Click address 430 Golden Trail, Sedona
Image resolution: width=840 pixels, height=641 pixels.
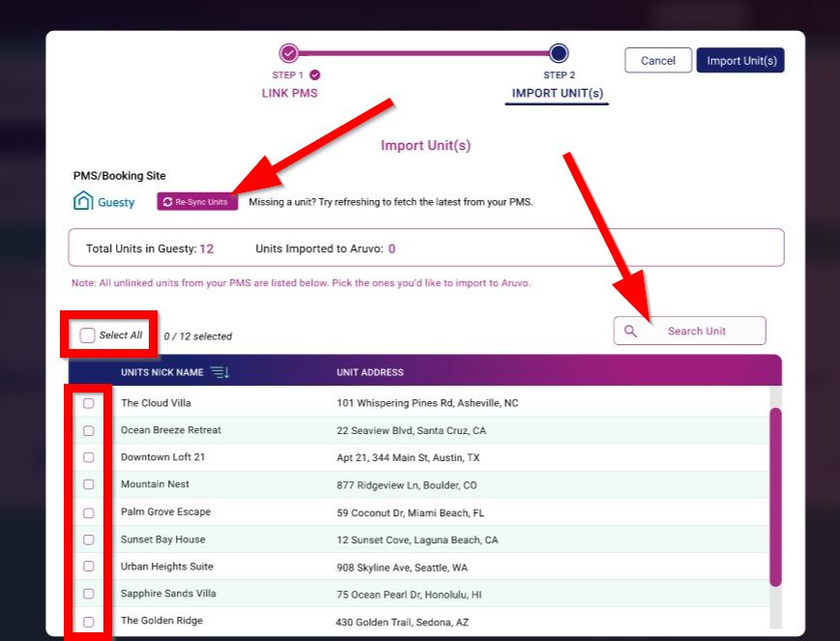[402, 623]
